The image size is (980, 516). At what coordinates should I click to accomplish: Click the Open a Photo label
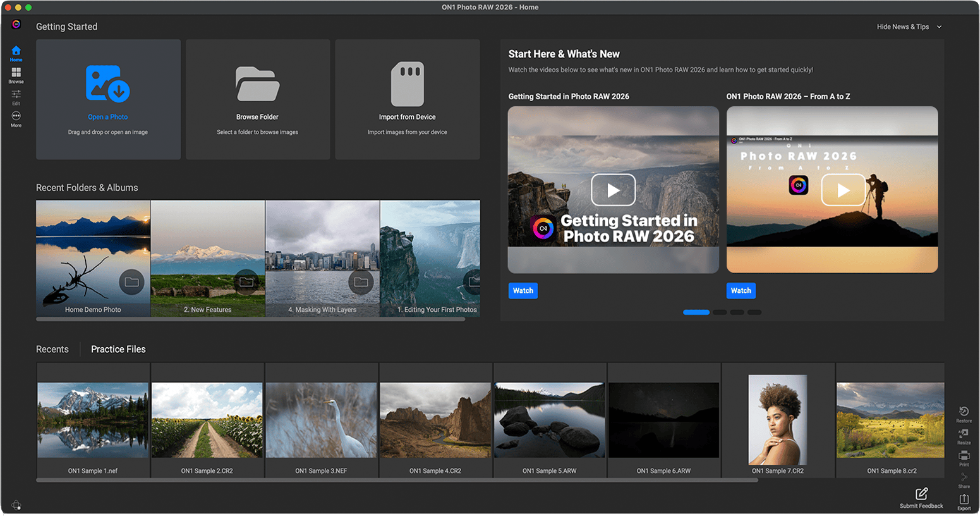tap(108, 117)
